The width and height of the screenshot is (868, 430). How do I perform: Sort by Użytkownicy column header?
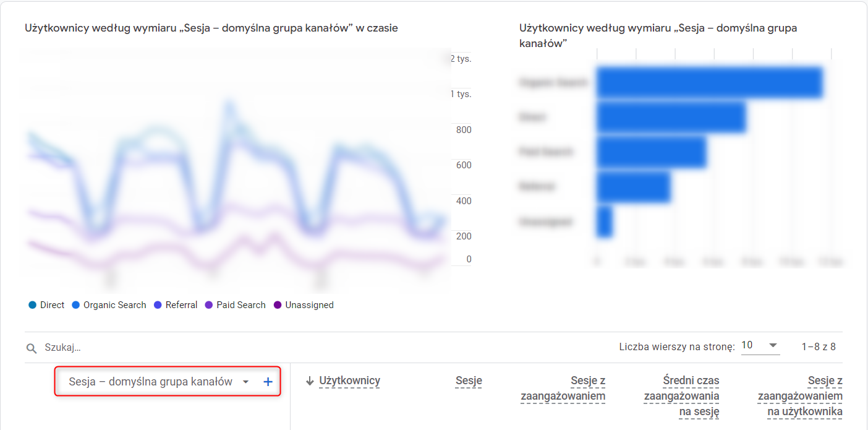(349, 381)
